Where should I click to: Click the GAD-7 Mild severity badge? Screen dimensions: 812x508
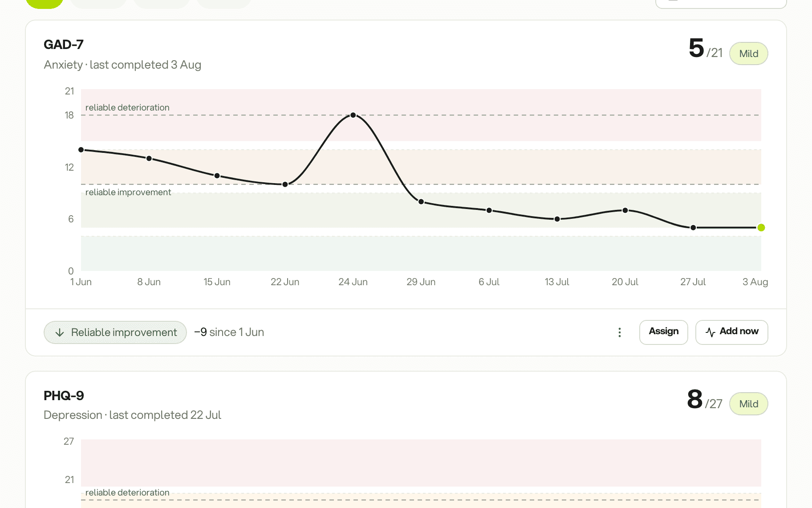pyautogui.click(x=748, y=53)
